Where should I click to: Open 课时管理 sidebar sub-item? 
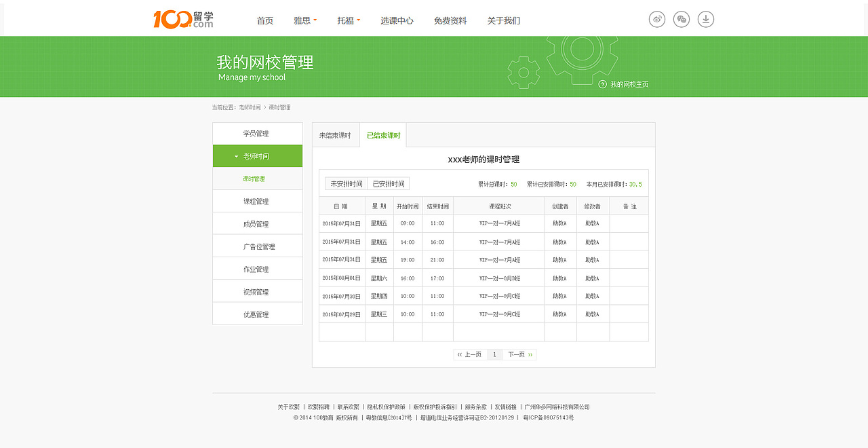pyautogui.click(x=258, y=179)
